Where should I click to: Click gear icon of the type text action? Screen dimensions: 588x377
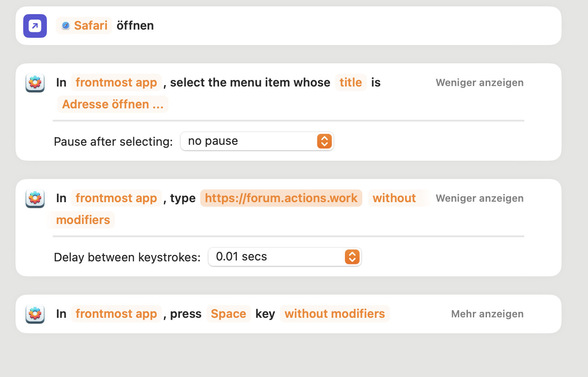(x=35, y=199)
